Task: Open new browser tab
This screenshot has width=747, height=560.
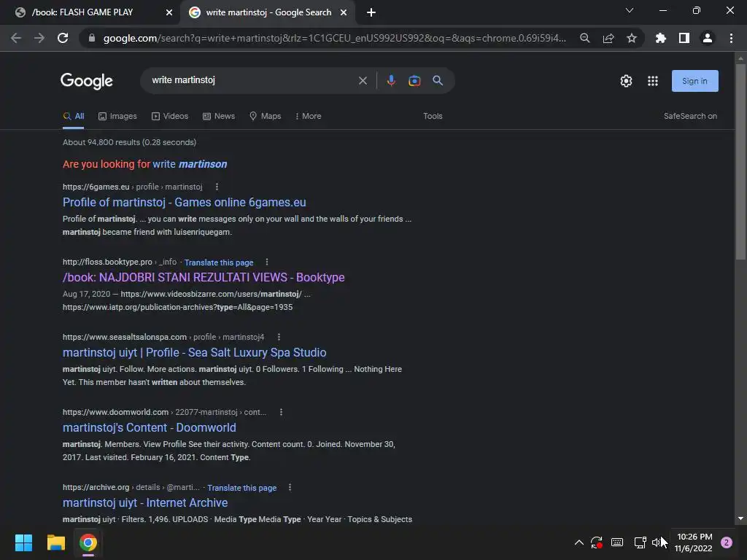Action: click(371, 12)
